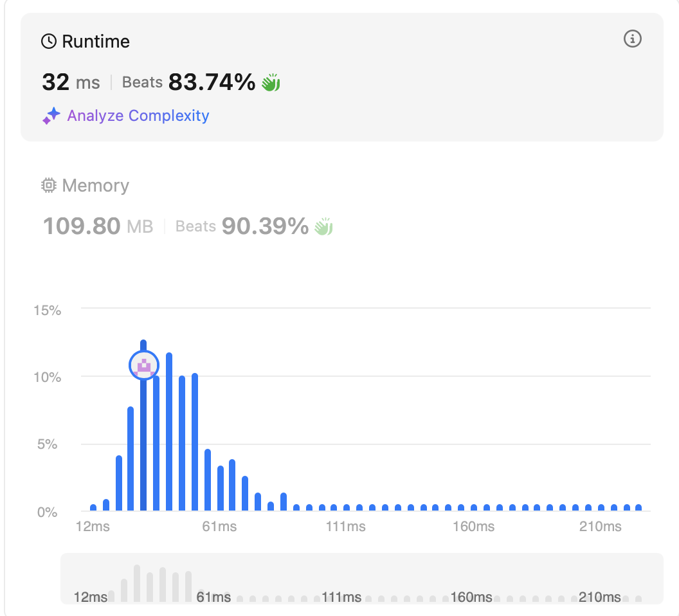Select the Runtime section heading
679x616 pixels.
click(95, 42)
